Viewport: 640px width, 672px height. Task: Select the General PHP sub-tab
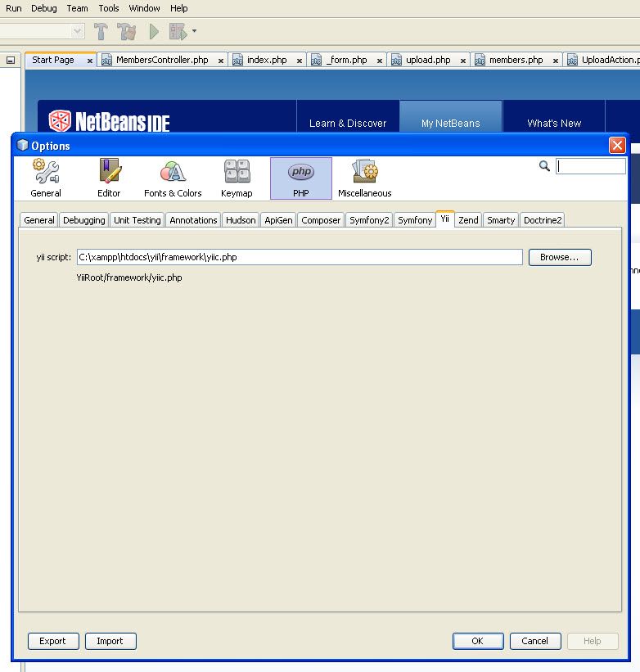[39, 220]
